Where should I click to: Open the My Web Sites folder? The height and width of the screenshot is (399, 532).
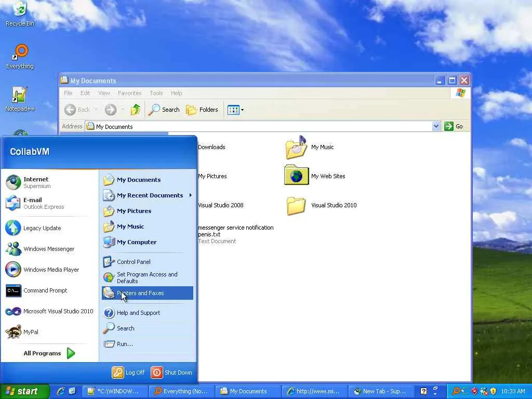[315, 176]
